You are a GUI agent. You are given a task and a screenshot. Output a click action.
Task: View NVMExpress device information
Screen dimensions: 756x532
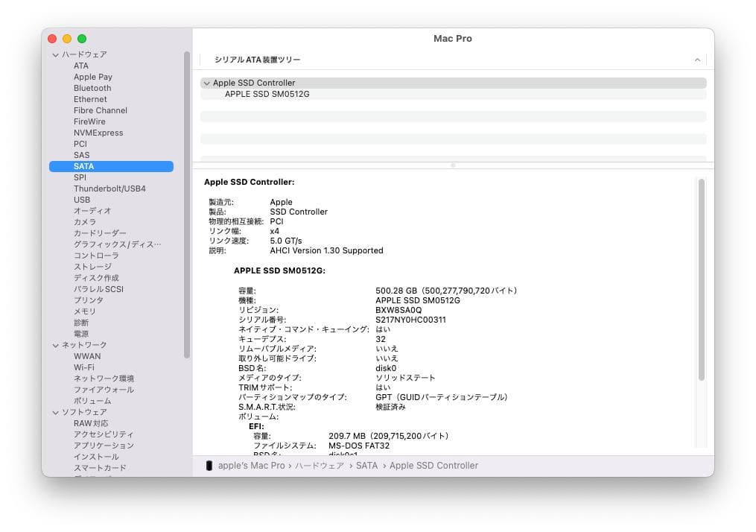(98, 133)
